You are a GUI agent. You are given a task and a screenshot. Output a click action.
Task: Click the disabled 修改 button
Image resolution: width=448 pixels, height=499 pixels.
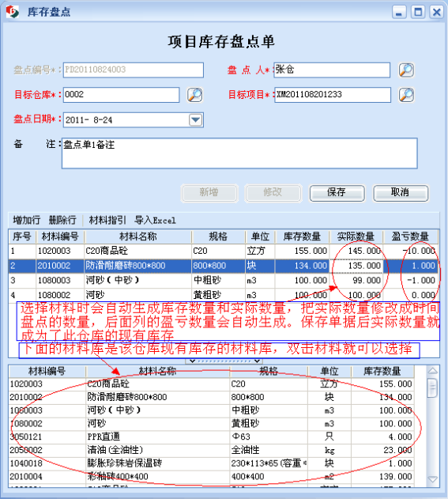coord(273,193)
